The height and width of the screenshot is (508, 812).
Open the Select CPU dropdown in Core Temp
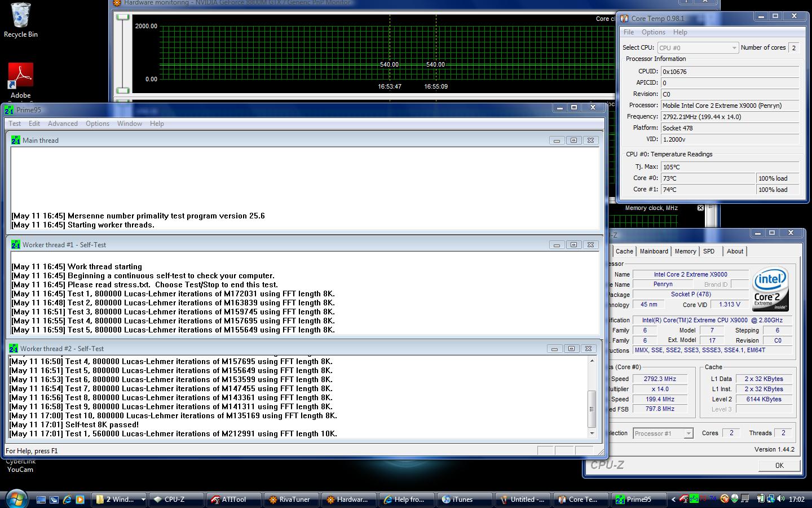point(698,48)
